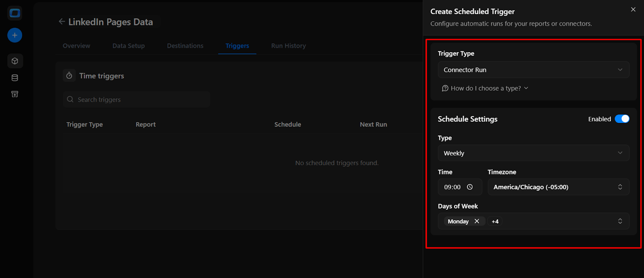The height and width of the screenshot is (278, 644).
Task: Open the store sidebar icon
Action: [15, 94]
